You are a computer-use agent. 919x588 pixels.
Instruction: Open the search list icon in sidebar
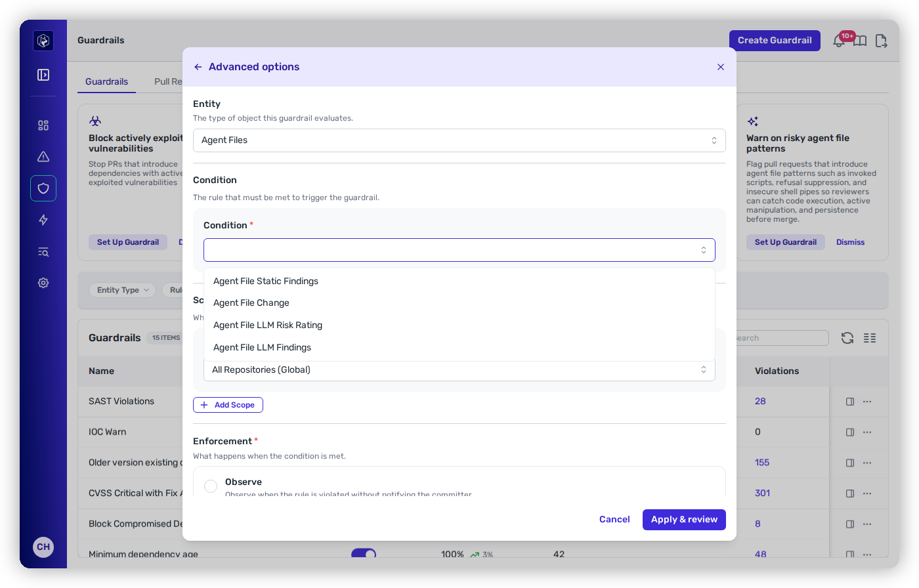click(x=43, y=251)
